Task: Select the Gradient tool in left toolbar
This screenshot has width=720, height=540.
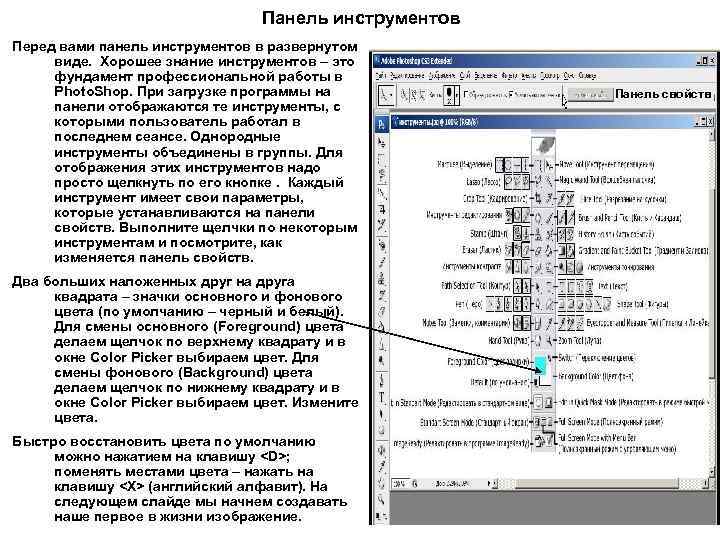Action: pyautogui.click(x=381, y=327)
